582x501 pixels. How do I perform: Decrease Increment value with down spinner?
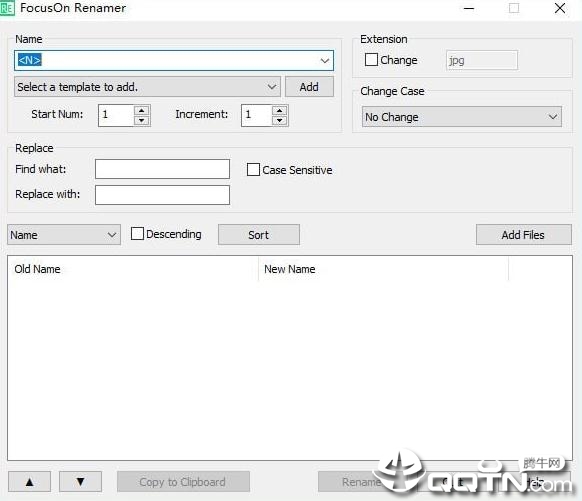(x=279, y=121)
